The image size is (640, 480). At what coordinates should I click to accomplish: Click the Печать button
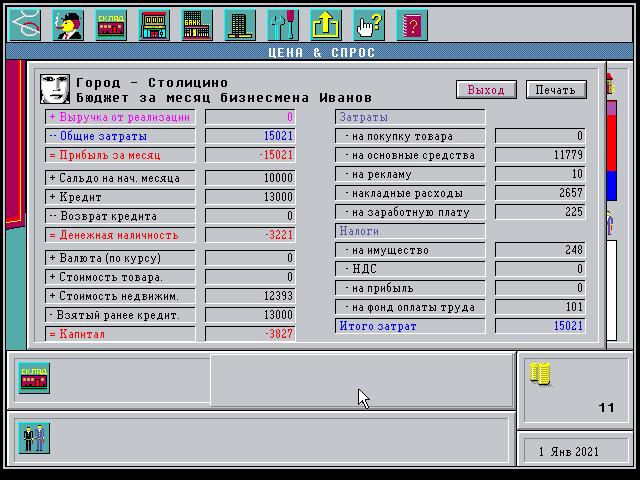pyautogui.click(x=556, y=90)
